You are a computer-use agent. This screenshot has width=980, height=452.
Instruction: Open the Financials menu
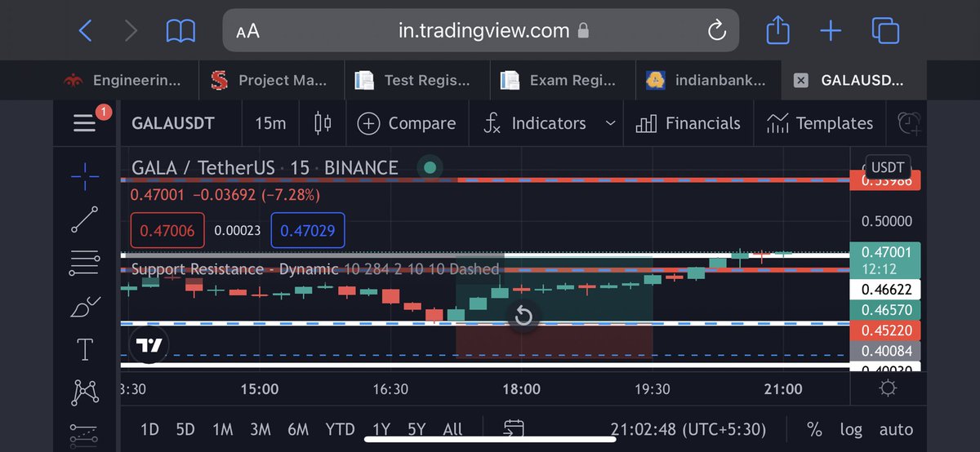tap(688, 123)
